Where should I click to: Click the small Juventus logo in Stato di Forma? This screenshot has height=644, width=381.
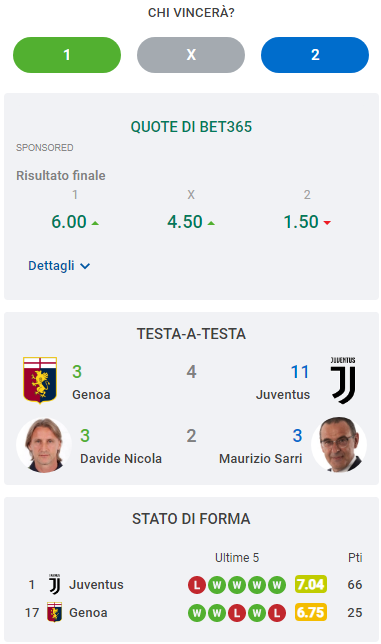click(55, 584)
